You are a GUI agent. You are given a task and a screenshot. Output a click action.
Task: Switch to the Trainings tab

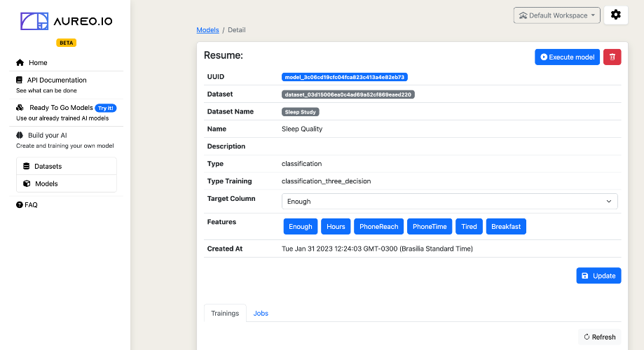click(x=225, y=313)
